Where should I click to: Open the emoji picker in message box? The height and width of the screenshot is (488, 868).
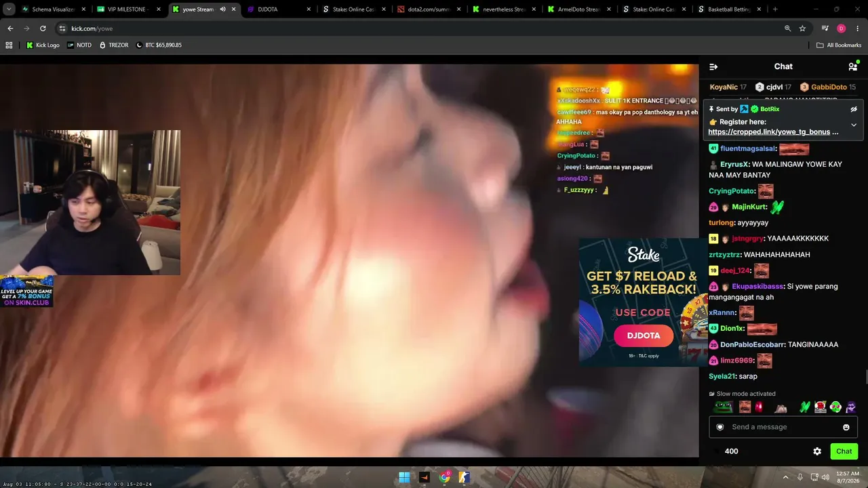(x=846, y=427)
